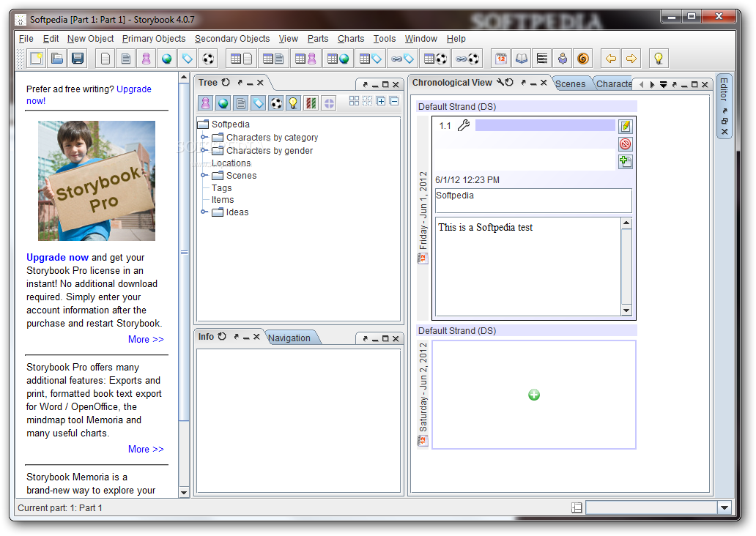756x536 pixels.
Task: Open reading view person-with-book icon
Action: click(x=562, y=59)
